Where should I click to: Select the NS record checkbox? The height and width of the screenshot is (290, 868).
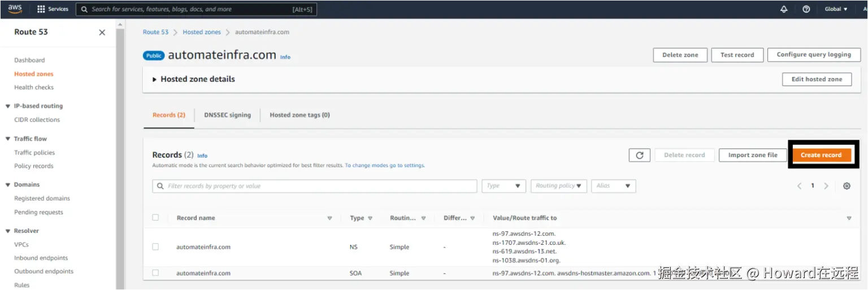pos(155,247)
